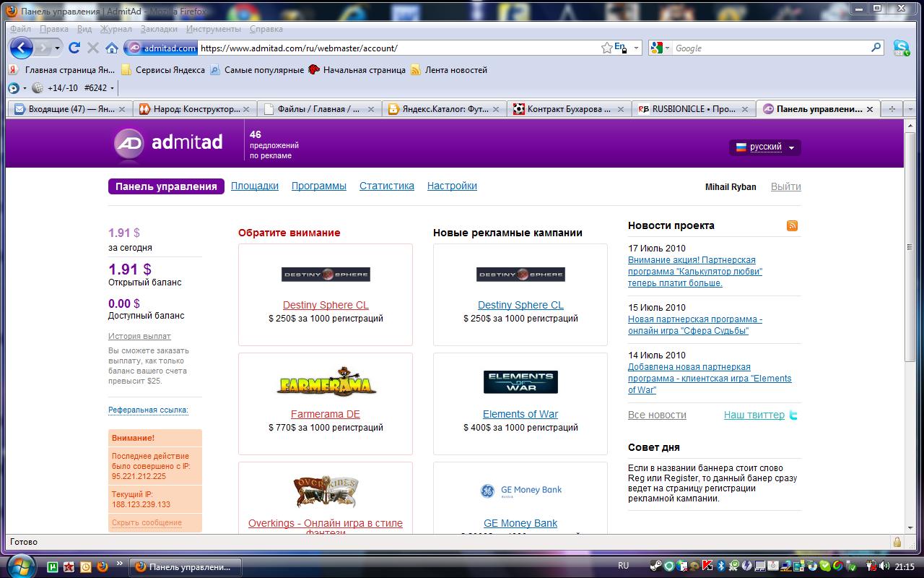Open the Elements of War campaign link
This screenshot has width=924, height=578.
pos(520,414)
